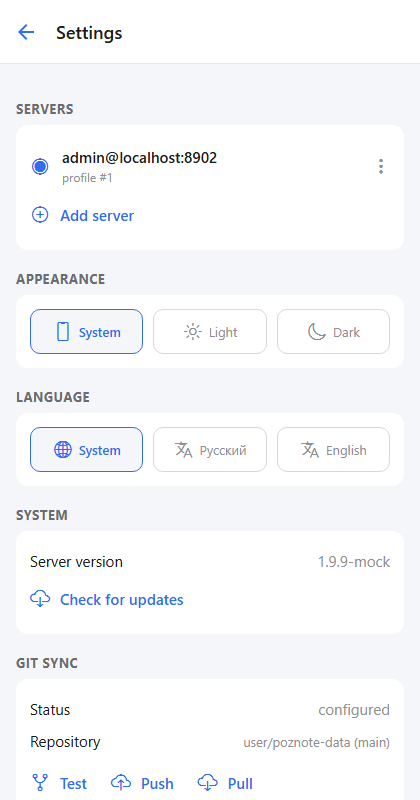This screenshot has height=800, width=420.
Task: Click the git branch icon next to Test
Action: 39,783
